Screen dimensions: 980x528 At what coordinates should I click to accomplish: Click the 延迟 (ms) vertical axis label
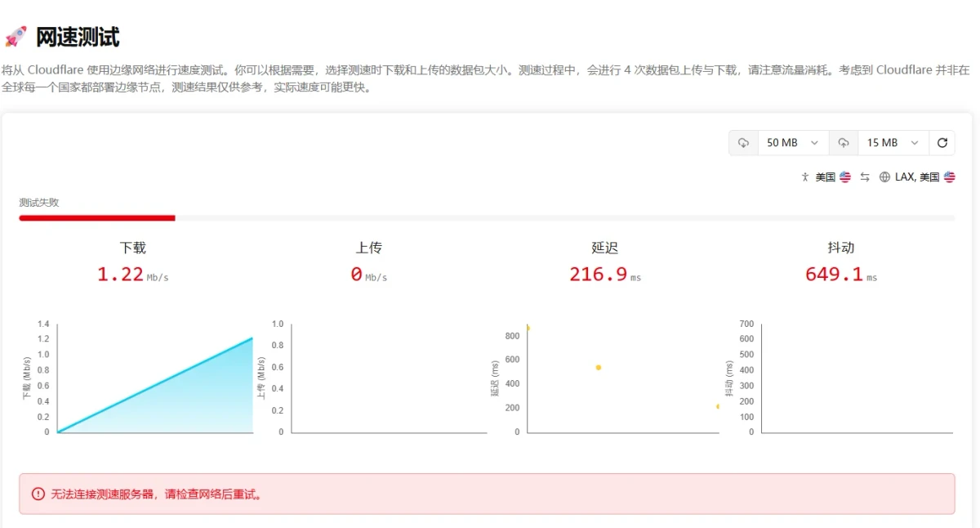pos(495,378)
